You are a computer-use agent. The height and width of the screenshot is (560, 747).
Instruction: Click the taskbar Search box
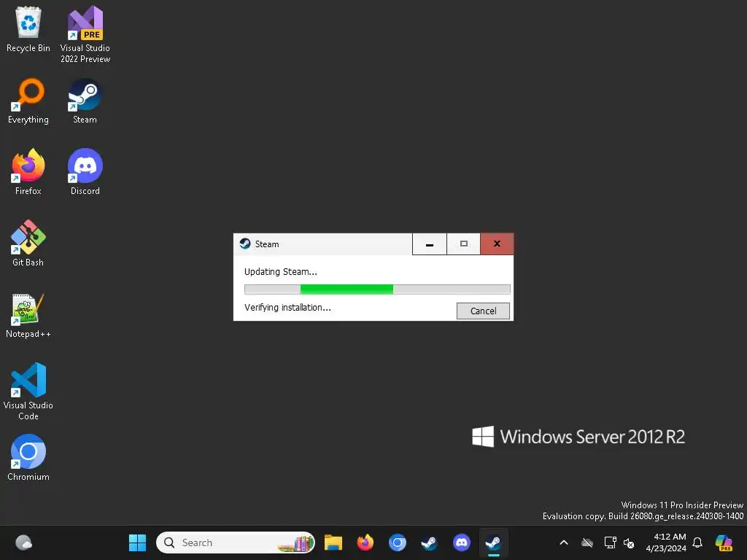click(x=236, y=542)
